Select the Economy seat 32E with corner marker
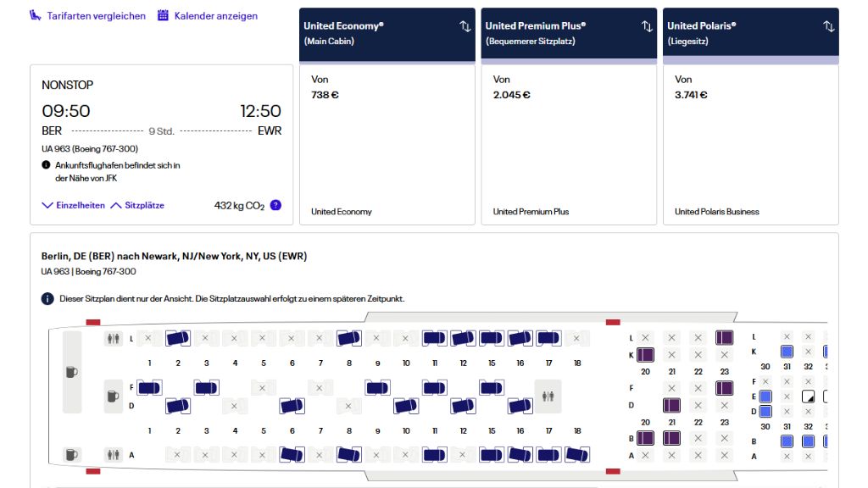The width and height of the screenshot is (868, 488). tap(808, 396)
